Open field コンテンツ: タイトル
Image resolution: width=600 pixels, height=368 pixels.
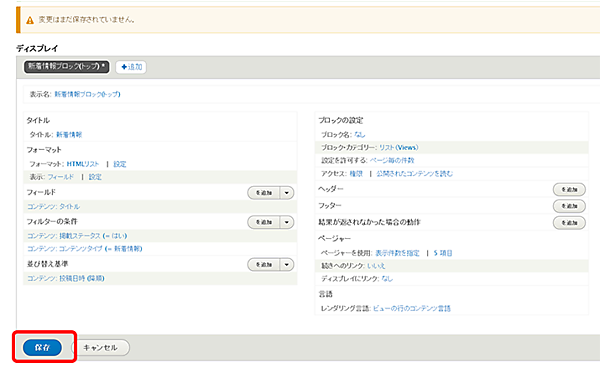[x=54, y=207]
